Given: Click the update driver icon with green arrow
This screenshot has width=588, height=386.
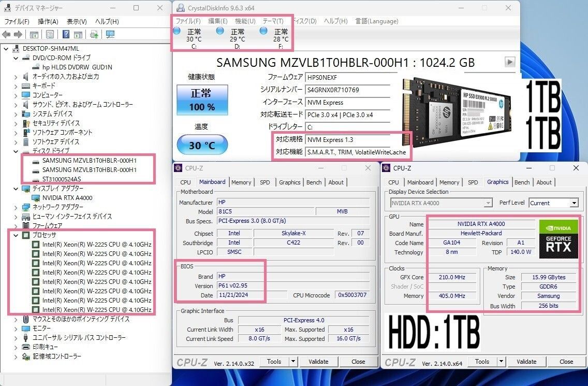Looking at the screenshot, I should 94,35.
